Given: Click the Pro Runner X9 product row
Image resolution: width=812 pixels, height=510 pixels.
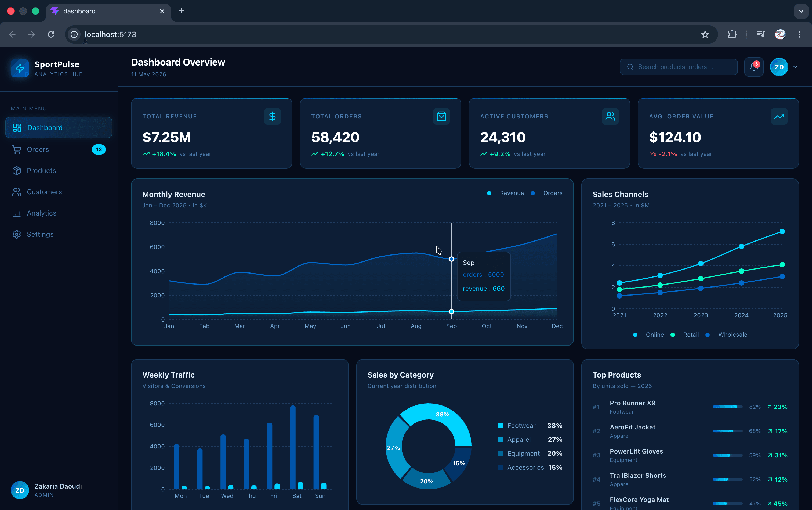Looking at the screenshot, I should pyautogui.click(x=690, y=407).
